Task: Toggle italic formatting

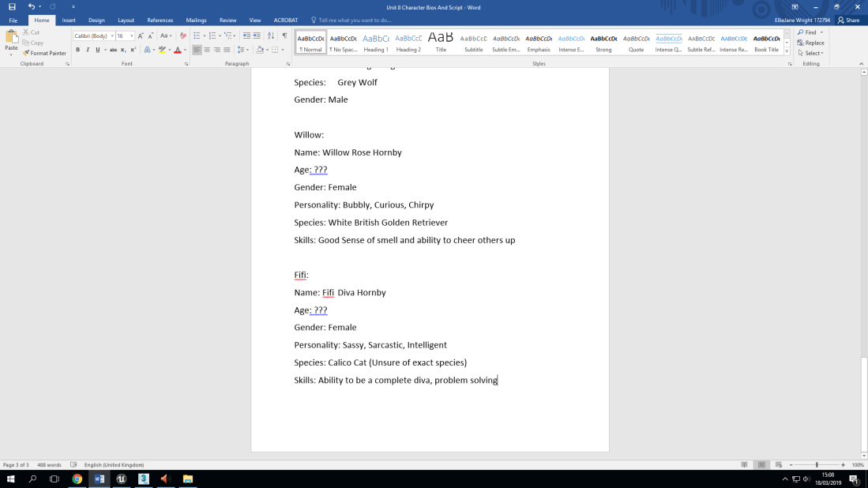Action: point(88,50)
